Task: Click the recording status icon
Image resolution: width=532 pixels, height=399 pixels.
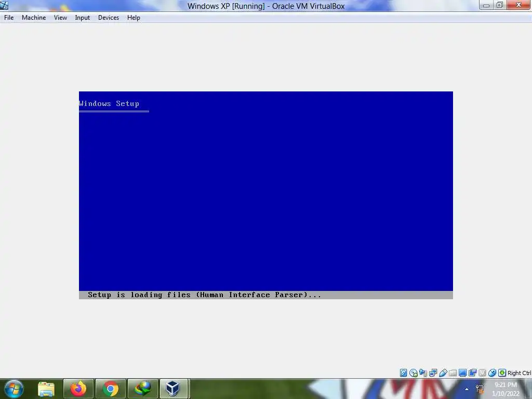Action: [472, 373]
